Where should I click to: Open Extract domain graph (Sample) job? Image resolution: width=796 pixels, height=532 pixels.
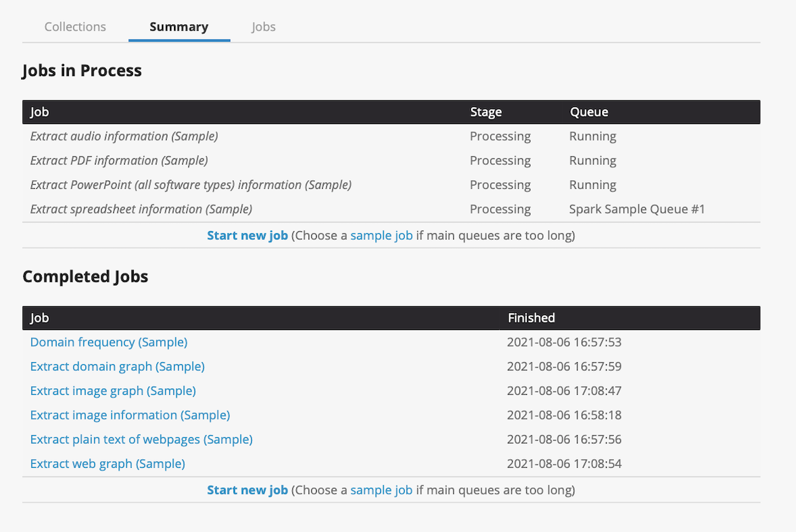117,367
